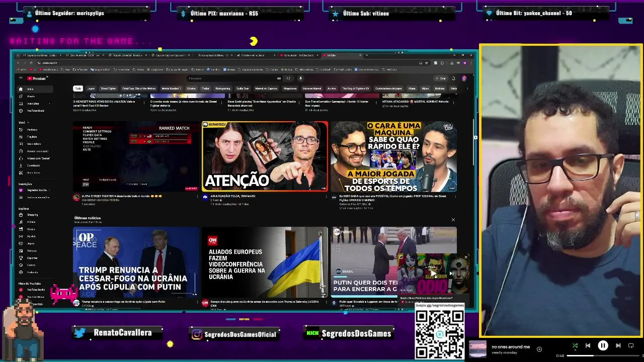644x362 pixels.
Task: Open the CNN Aliados Europeus news thumbnail
Action: coord(265,262)
